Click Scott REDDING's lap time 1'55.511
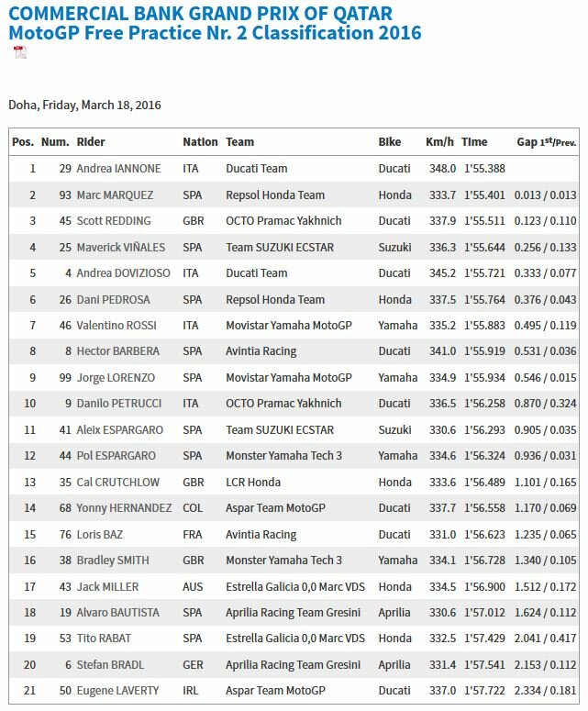Screen dimensions: 588x711 [x=484, y=221]
